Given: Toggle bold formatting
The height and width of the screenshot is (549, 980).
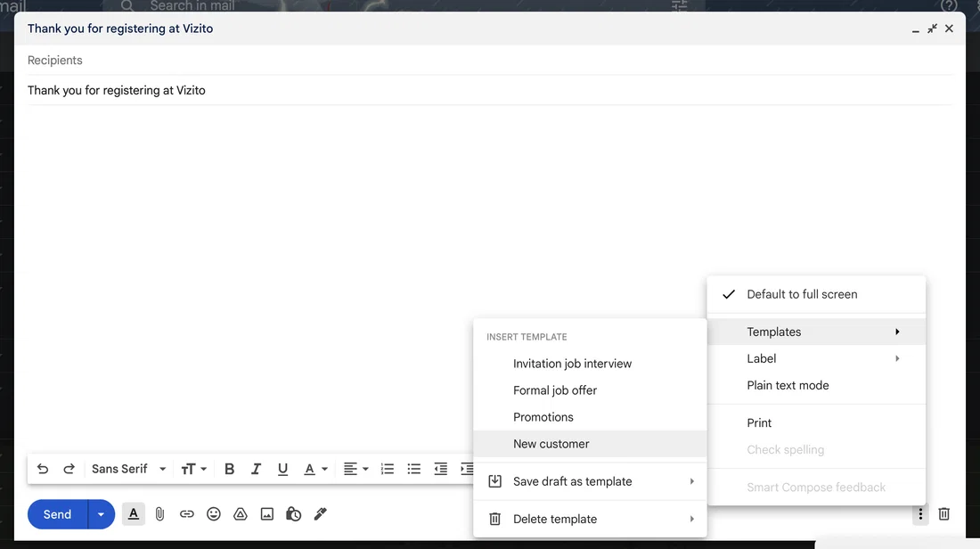Looking at the screenshot, I should [x=229, y=468].
